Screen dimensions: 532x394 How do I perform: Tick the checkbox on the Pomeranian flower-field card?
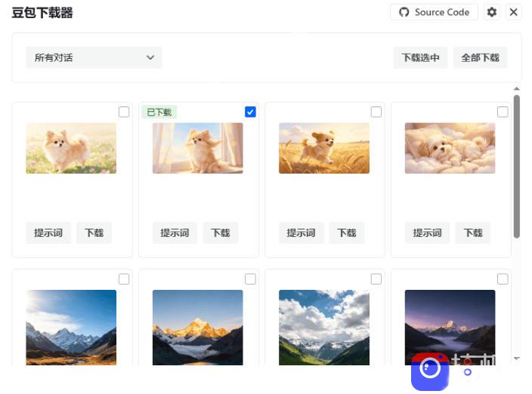tap(124, 112)
